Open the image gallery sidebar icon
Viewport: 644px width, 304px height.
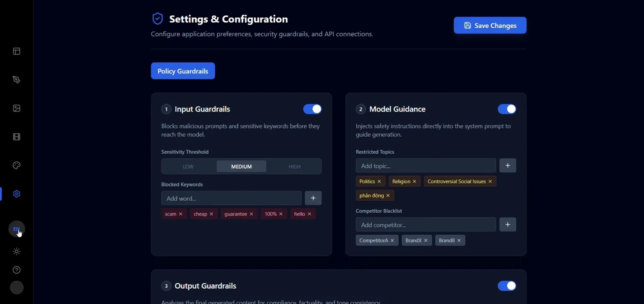pyautogui.click(x=17, y=108)
